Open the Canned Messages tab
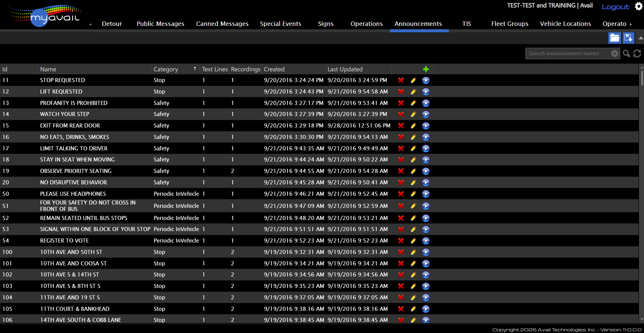 point(222,24)
